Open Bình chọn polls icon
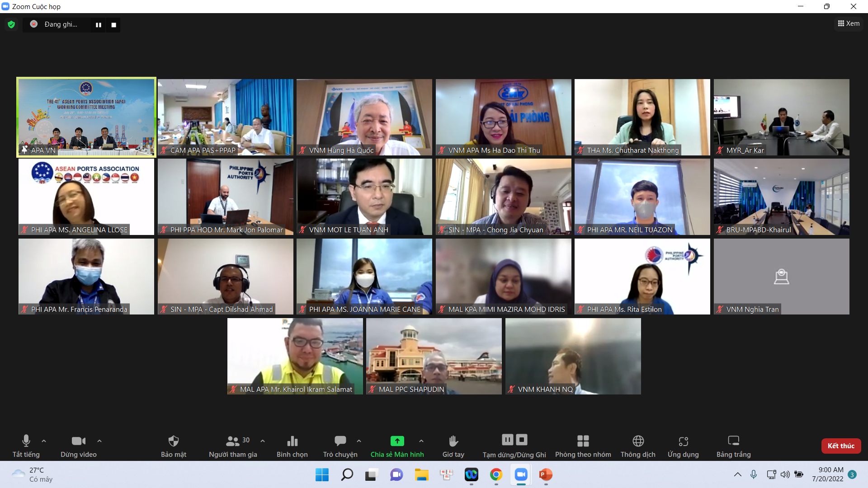868x488 pixels. point(292,446)
